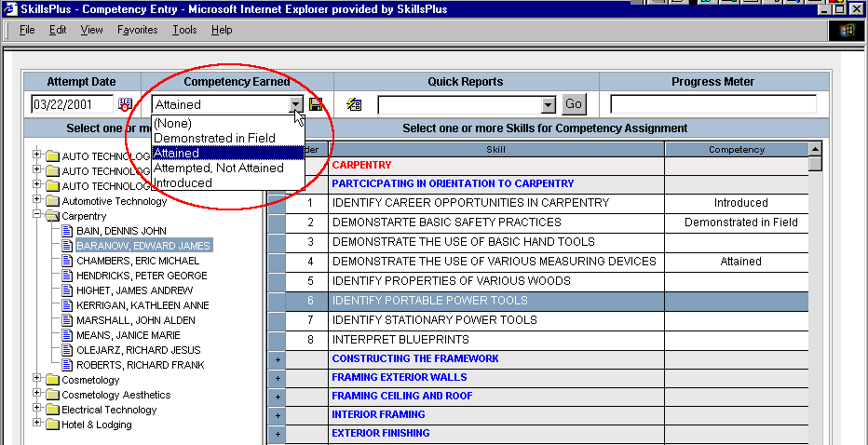The image size is (868, 445).
Task: Click document icon next to MEANS, JANICE MARIE
Action: [68, 335]
